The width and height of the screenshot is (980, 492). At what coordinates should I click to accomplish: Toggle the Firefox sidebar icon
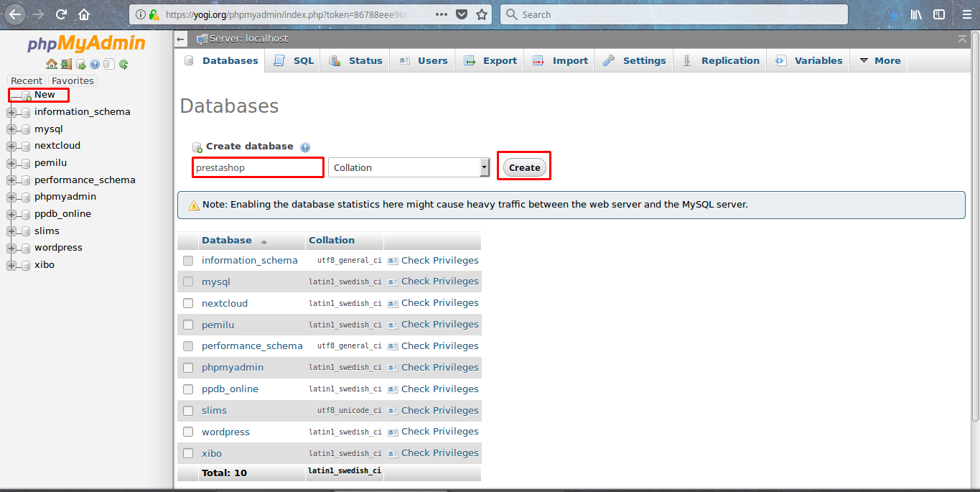pos(939,14)
